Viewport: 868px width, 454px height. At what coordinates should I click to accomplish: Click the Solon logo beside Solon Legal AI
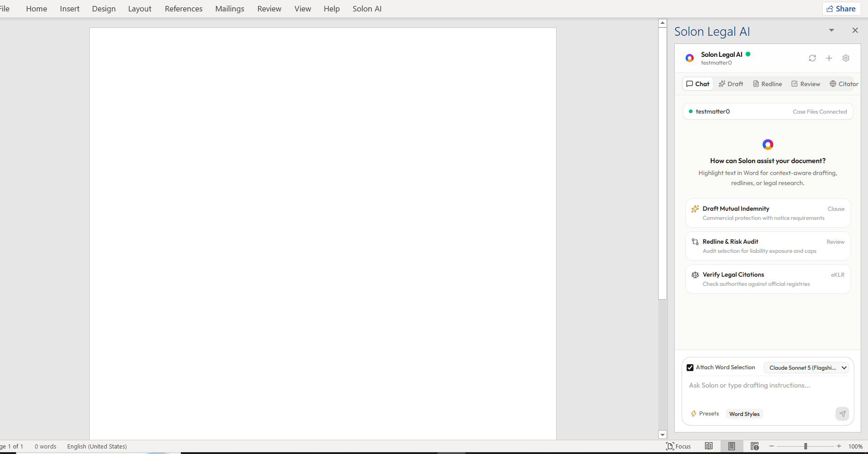point(689,58)
